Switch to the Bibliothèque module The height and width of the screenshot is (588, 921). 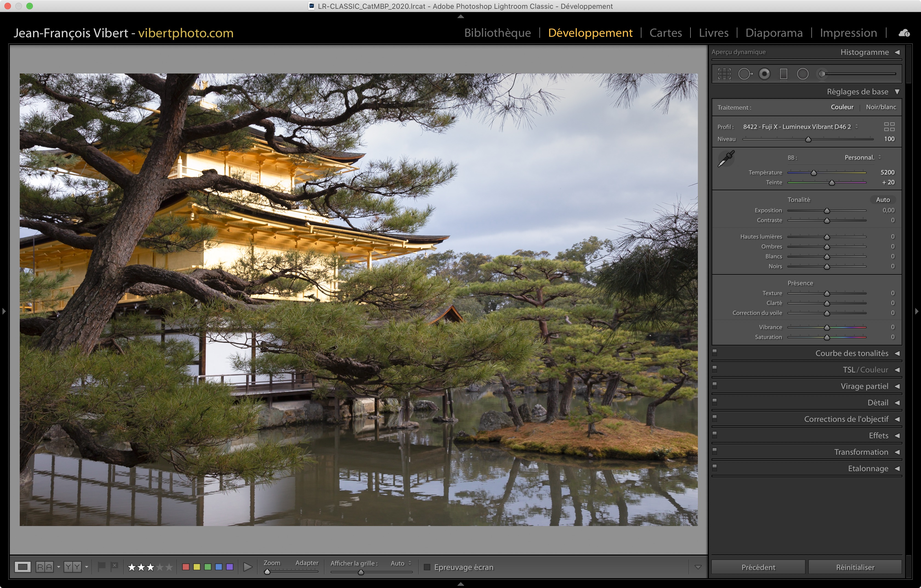coord(497,33)
